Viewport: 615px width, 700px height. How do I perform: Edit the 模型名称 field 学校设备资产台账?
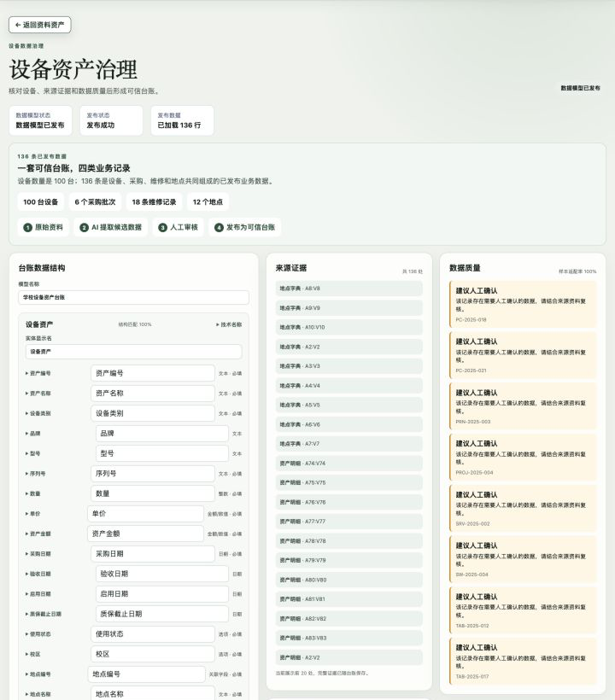[133, 297]
